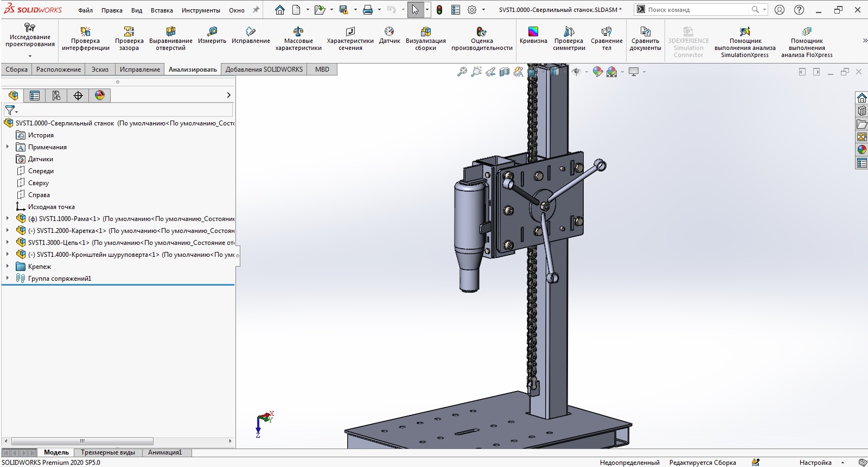Expand the Крепеж folder in tree
868x467 pixels.
click(8, 267)
